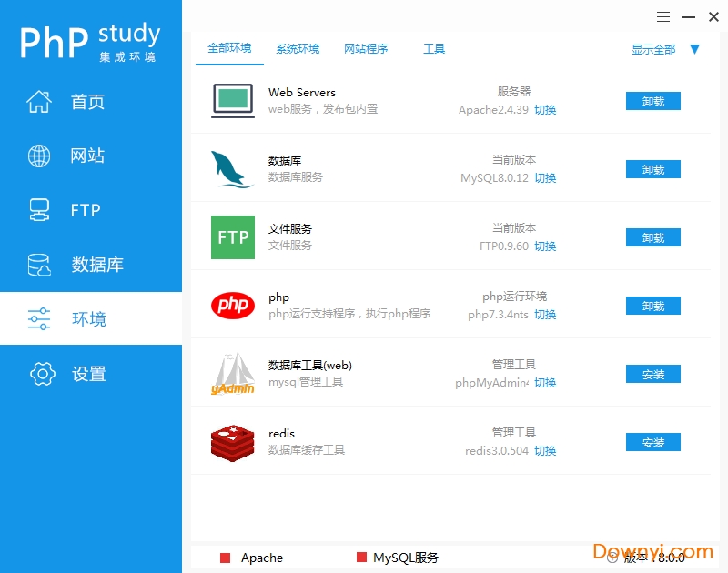Click the Web Servers monitor icon

tap(233, 100)
